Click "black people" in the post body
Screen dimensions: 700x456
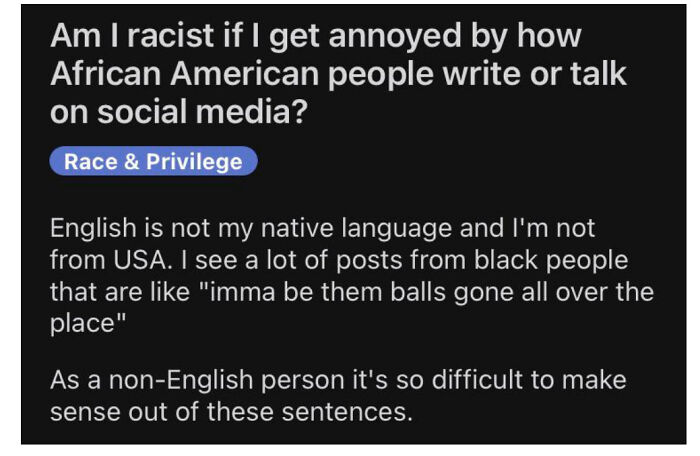(x=551, y=260)
